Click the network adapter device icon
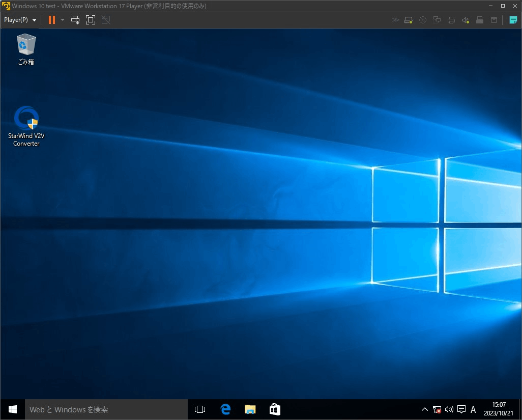 (437, 20)
